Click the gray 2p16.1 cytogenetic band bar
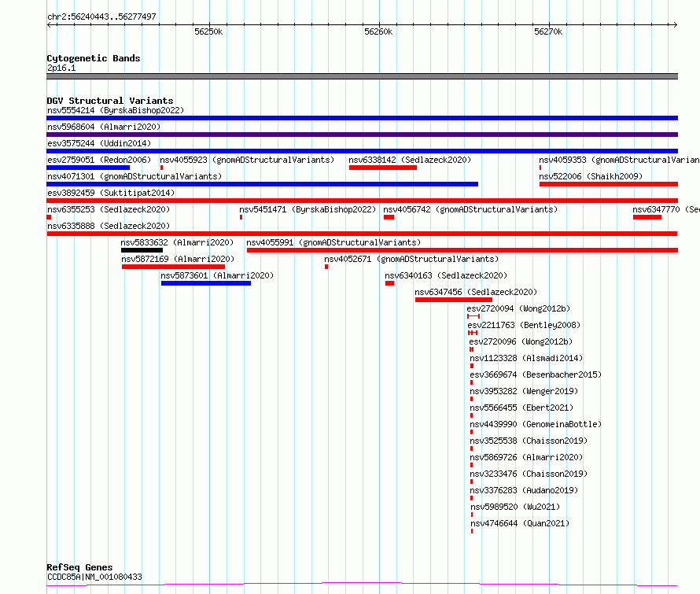The height and width of the screenshot is (594, 700). coord(362,76)
